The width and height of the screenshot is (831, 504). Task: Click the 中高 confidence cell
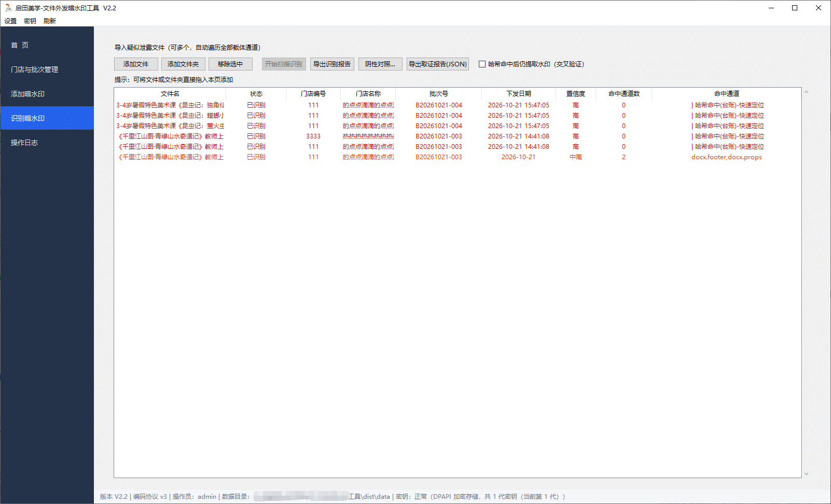click(x=576, y=157)
